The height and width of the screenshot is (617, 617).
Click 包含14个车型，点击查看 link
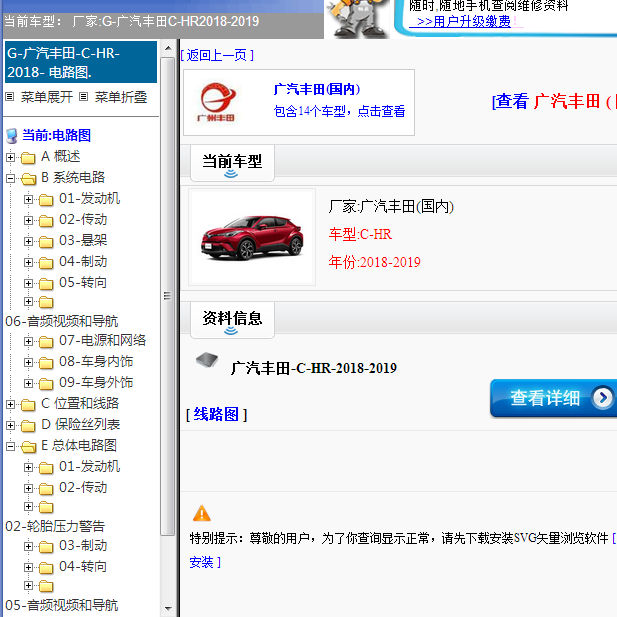coord(339,111)
